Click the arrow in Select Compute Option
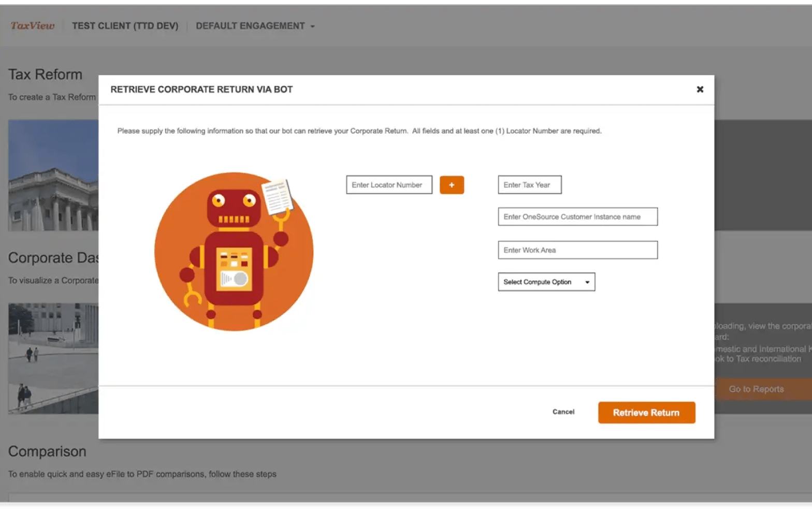This screenshot has width=812, height=512. coord(587,282)
